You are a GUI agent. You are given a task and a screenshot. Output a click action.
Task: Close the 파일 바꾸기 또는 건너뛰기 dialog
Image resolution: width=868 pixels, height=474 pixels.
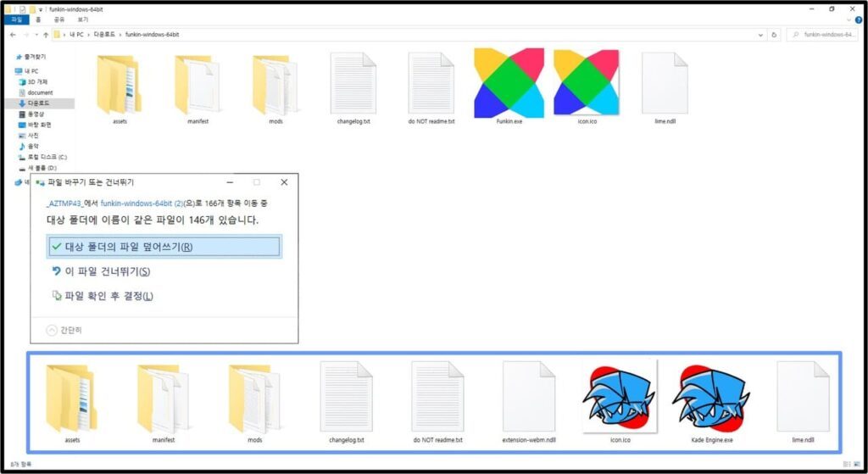(284, 182)
